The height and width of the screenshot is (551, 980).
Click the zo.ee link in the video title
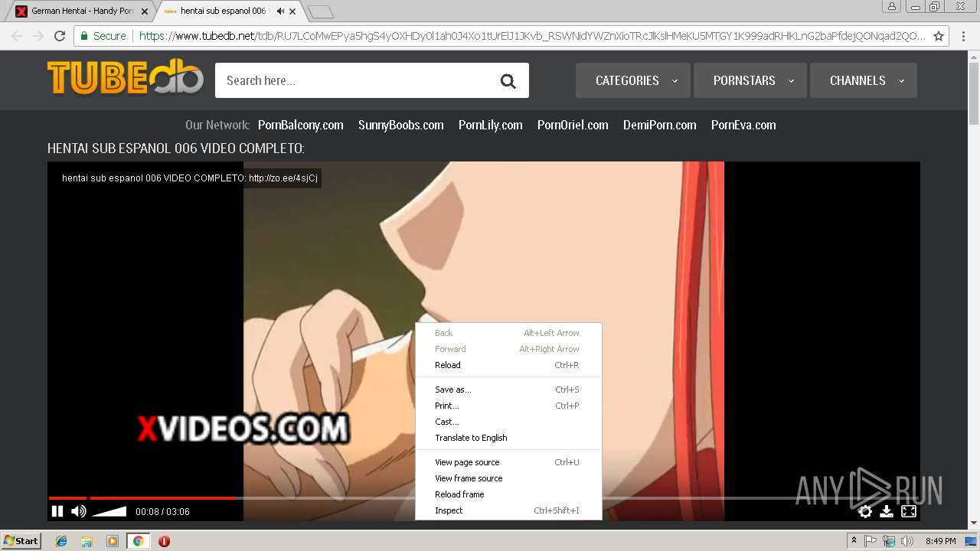pyautogui.click(x=283, y=178)
